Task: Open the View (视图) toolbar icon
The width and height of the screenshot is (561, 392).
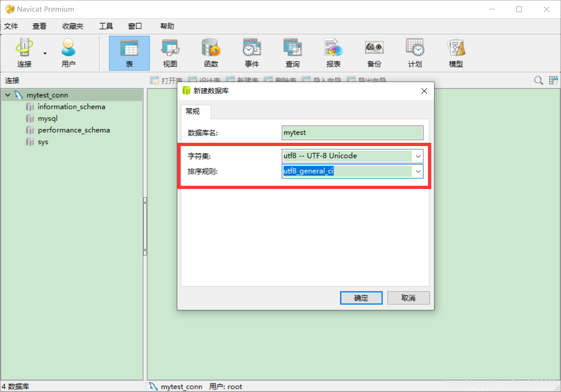Action: [x=170, y=53]
